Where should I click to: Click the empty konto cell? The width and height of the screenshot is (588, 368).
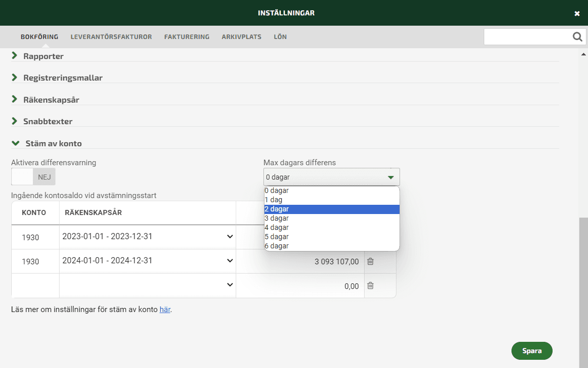35,286
